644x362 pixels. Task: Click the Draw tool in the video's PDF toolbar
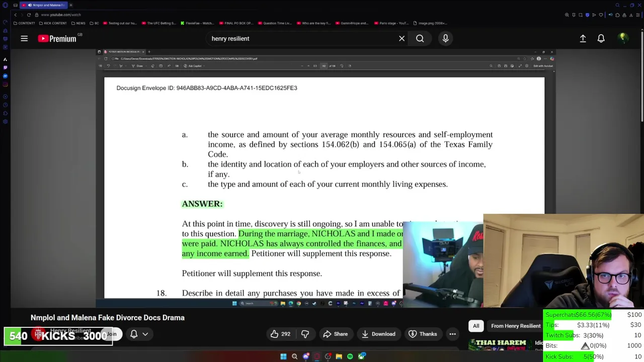[138, 66]
